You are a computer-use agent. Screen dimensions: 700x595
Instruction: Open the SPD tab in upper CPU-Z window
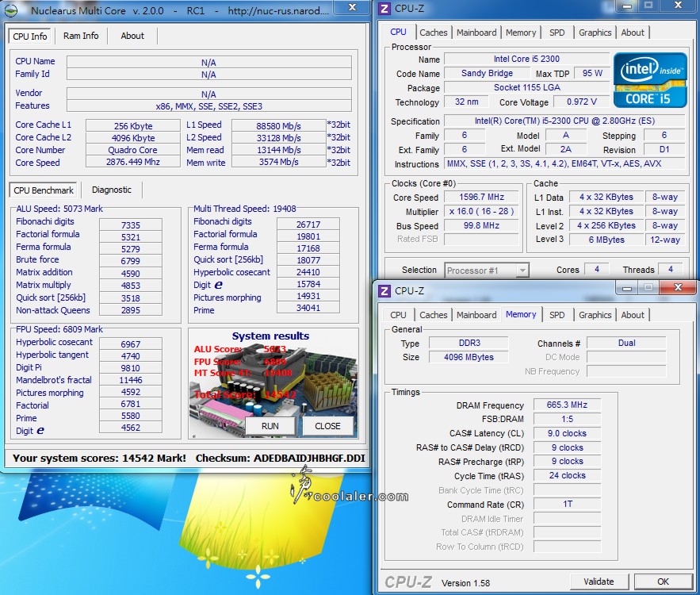[x=557, y=33]
